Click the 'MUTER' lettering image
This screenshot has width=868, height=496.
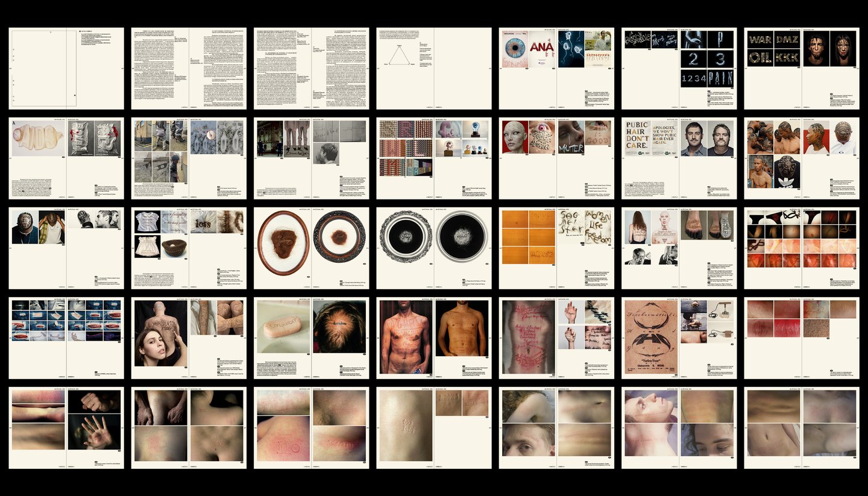pyautogui.click(x=570, y=139)
